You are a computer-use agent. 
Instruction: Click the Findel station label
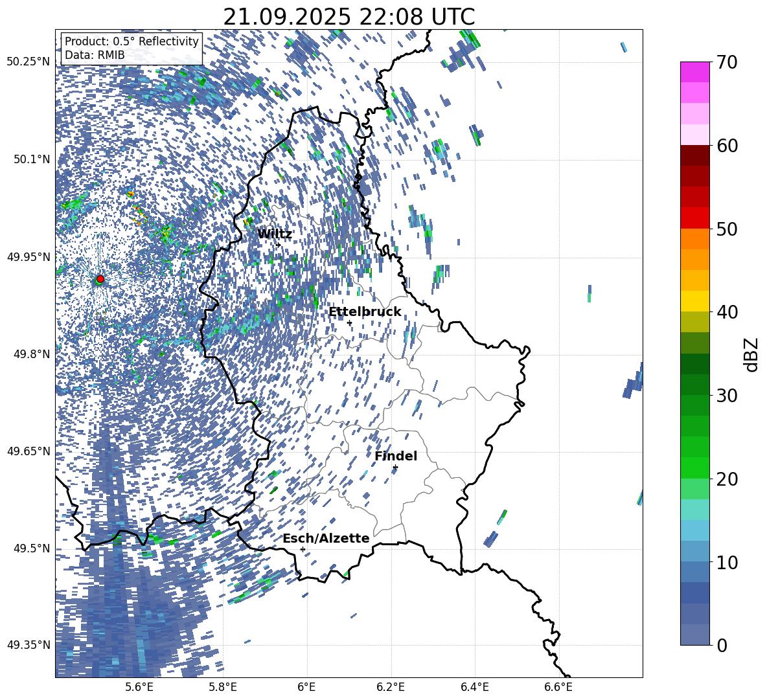[x=396, y=456]
